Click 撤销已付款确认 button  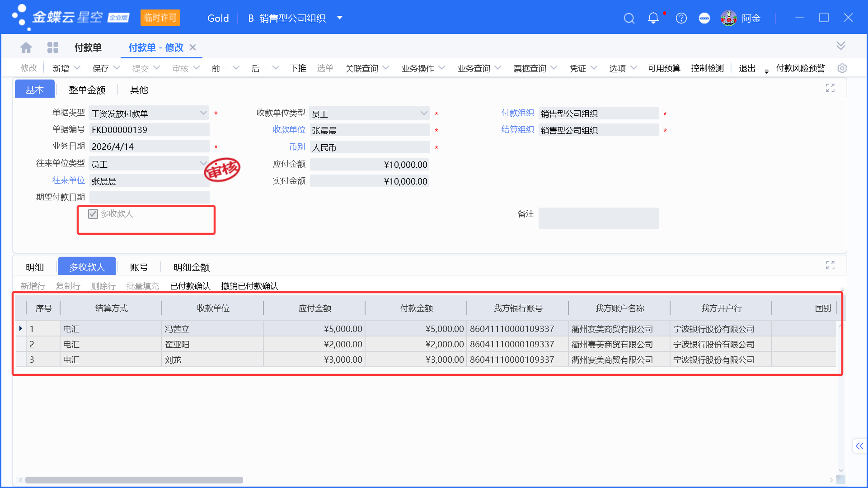click(249, 286)
